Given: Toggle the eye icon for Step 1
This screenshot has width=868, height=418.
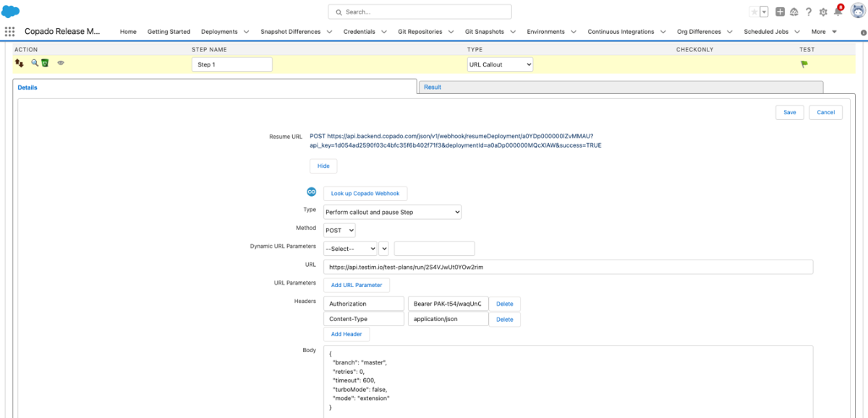Looking at the screenshot, I should pos(61,64).
